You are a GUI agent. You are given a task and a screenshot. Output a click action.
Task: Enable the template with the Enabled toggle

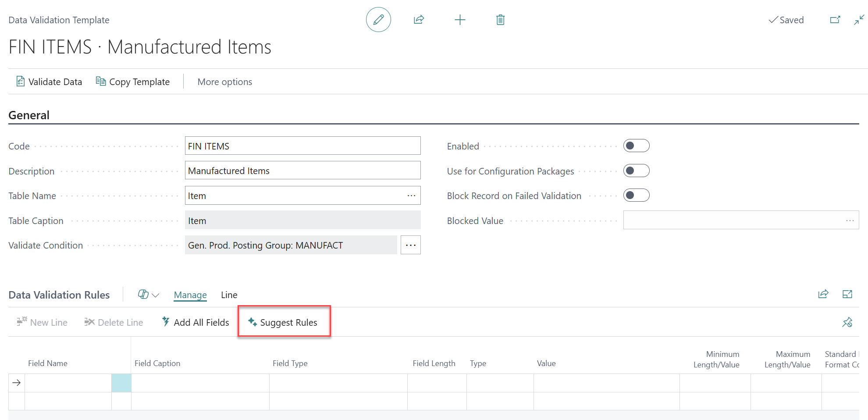click(x=636, y=146)
